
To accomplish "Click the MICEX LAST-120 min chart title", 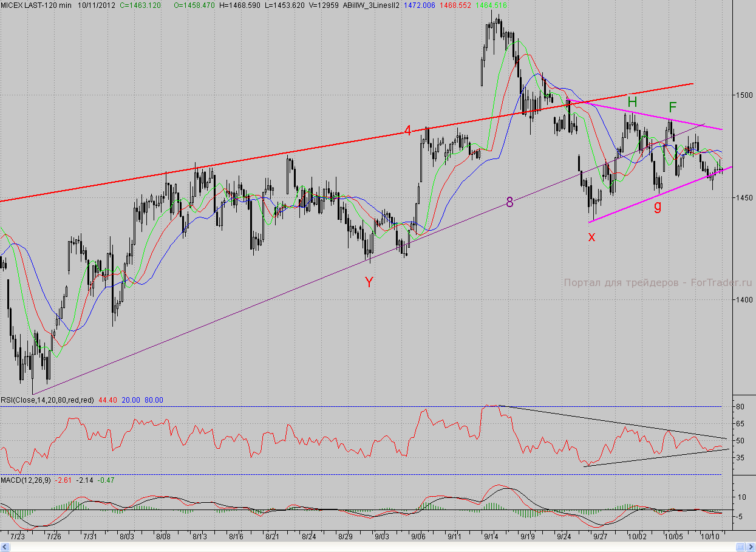I will click(36, 5).
